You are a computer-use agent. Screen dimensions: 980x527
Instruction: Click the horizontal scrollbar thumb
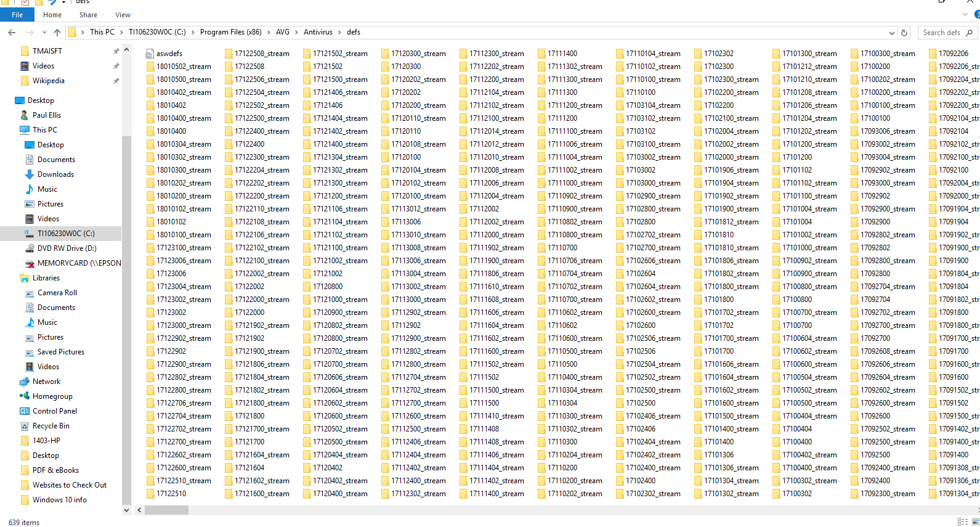pos(166,510)
